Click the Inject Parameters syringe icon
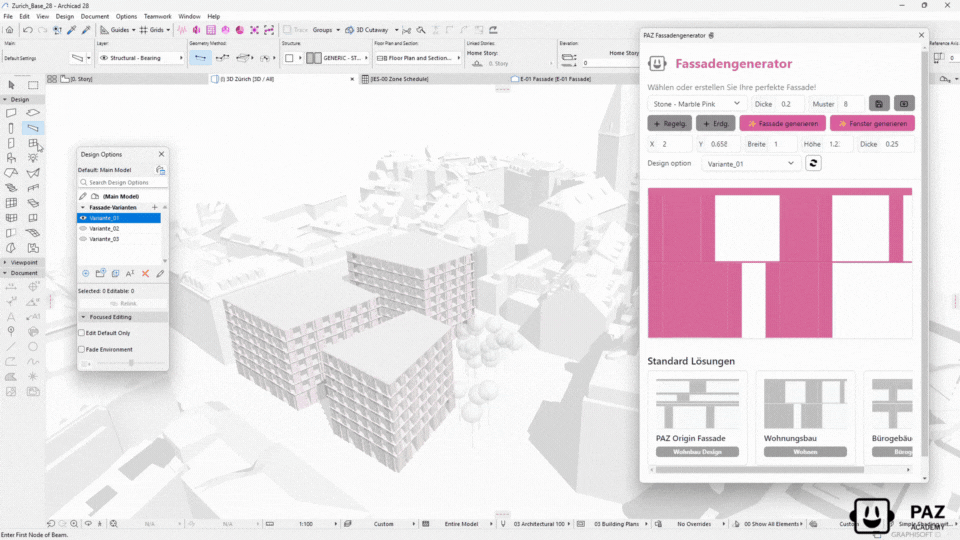The height and width of the screenshot is (540, 960). [x=86, y=30]
